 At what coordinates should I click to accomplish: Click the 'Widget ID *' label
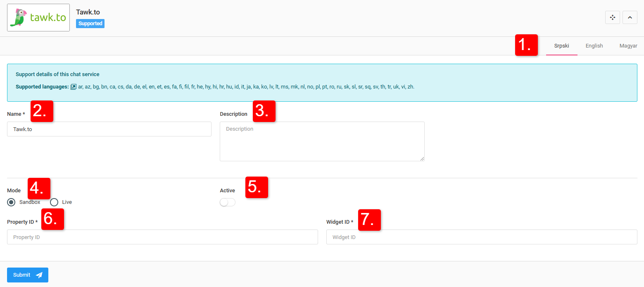340,222
